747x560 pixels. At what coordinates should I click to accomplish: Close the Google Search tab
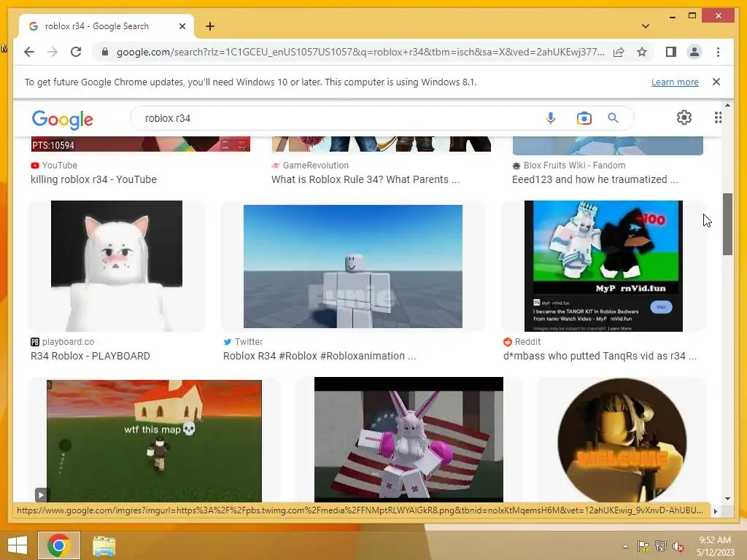tap(182, 26)
